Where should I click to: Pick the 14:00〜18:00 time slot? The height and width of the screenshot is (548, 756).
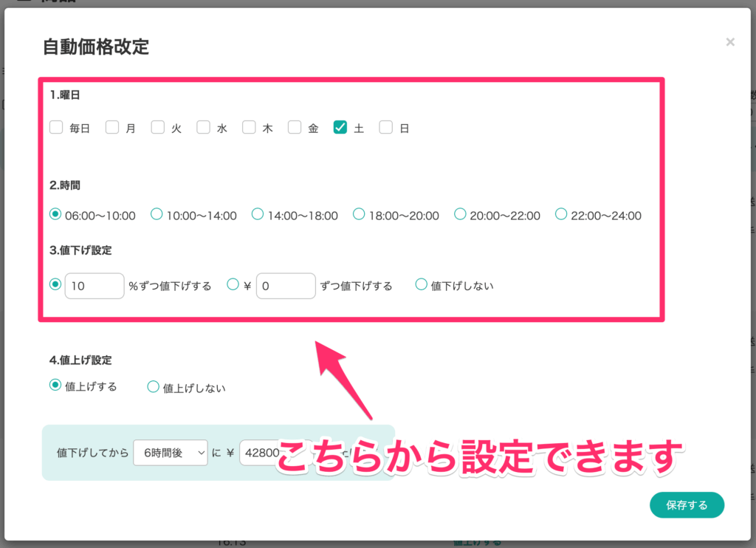tap(258, 213)
